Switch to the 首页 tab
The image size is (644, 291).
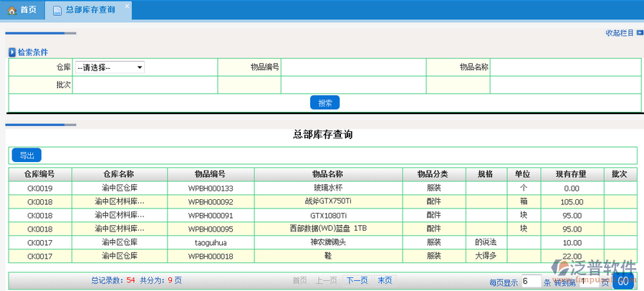[x=27, y=10]
